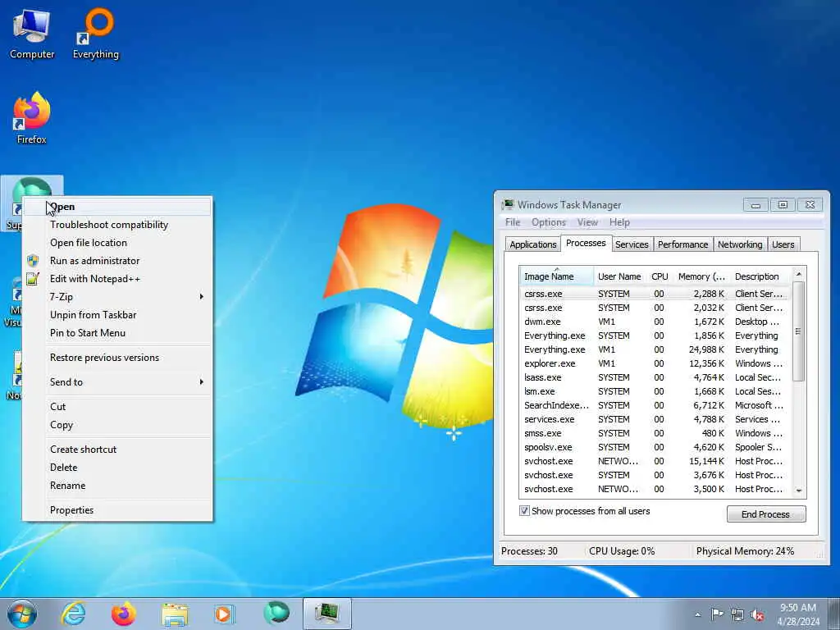Open Task Manager View menu

[x=587, y=222]
